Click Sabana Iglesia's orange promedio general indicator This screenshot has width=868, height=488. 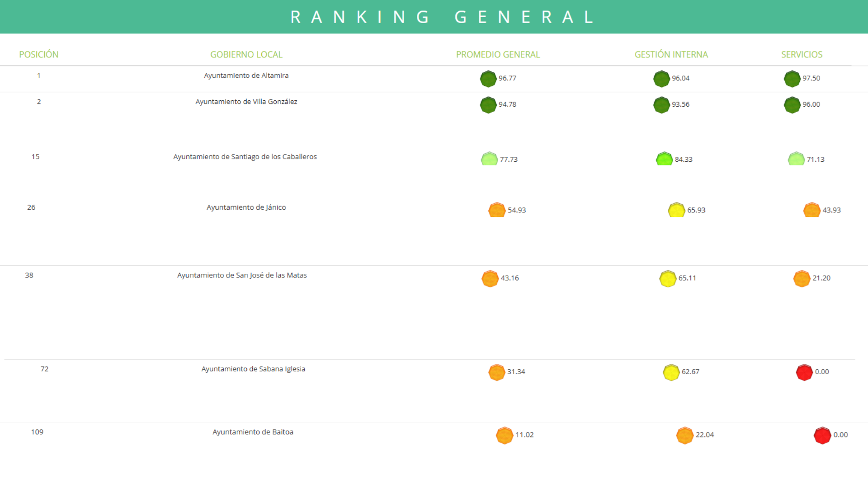pos(497,372)
